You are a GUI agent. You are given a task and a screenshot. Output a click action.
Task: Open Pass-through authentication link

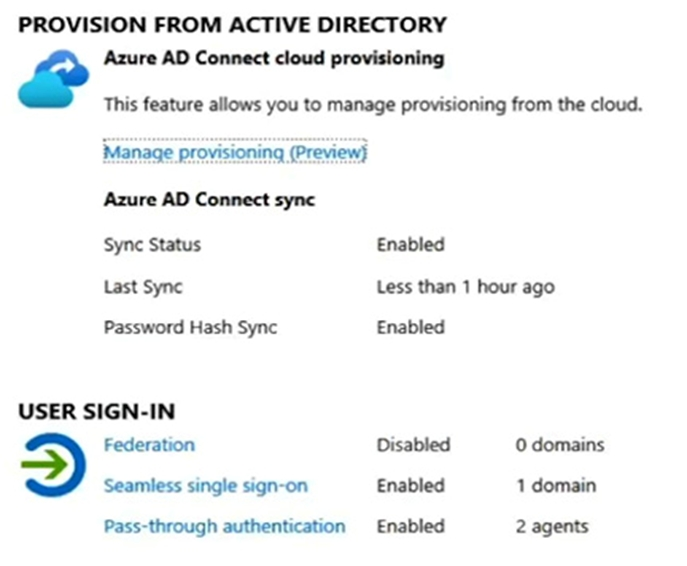[x=224, y=526]
